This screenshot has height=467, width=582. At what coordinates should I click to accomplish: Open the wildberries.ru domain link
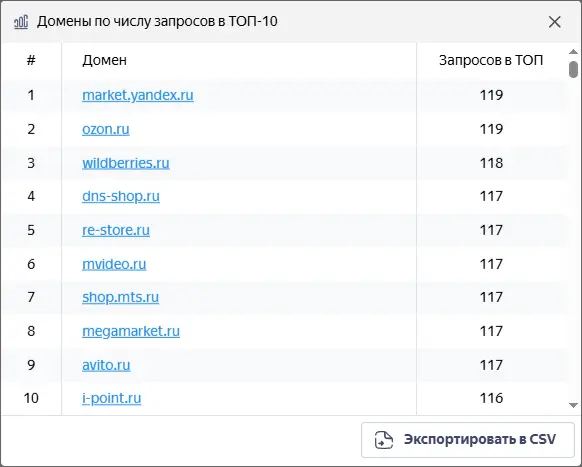[126, 163]
